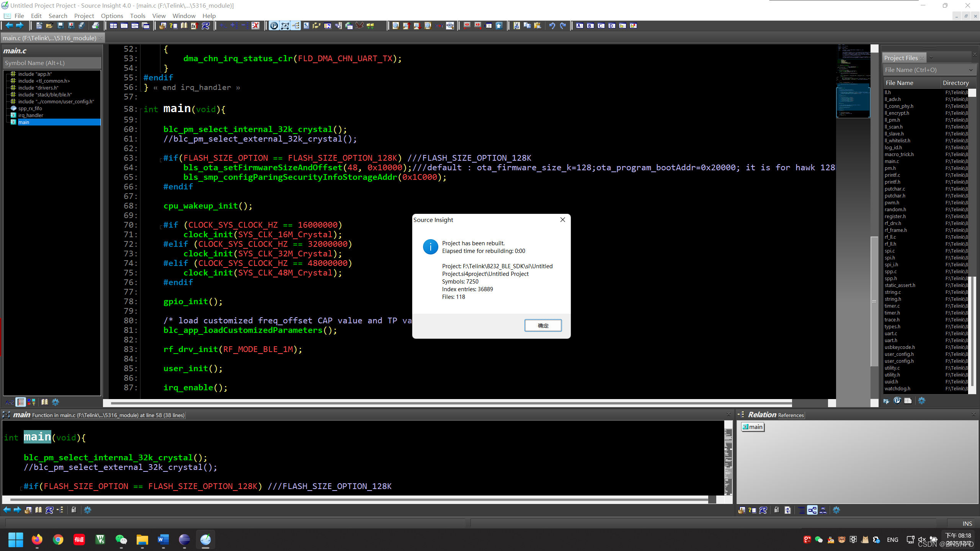This screenshot has height=551, width=980.
Task: Open the File Name combo box dropdown
Action: [970, 70]
